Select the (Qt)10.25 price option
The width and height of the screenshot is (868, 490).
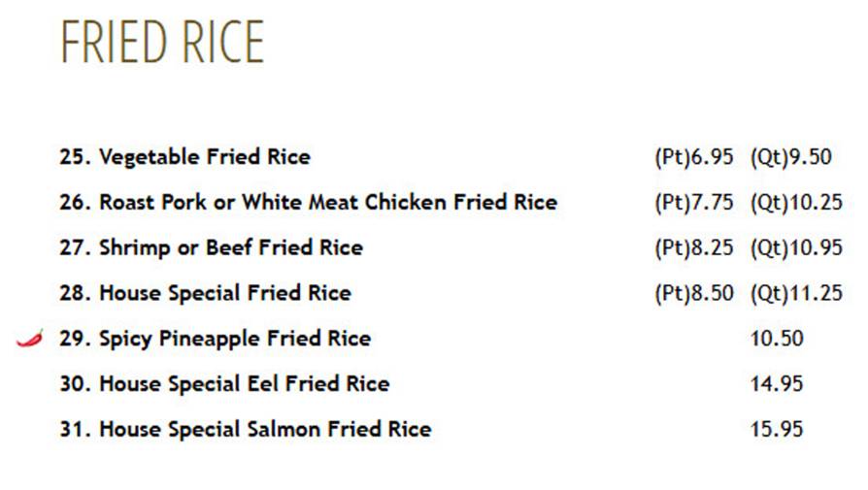point(796,203)
